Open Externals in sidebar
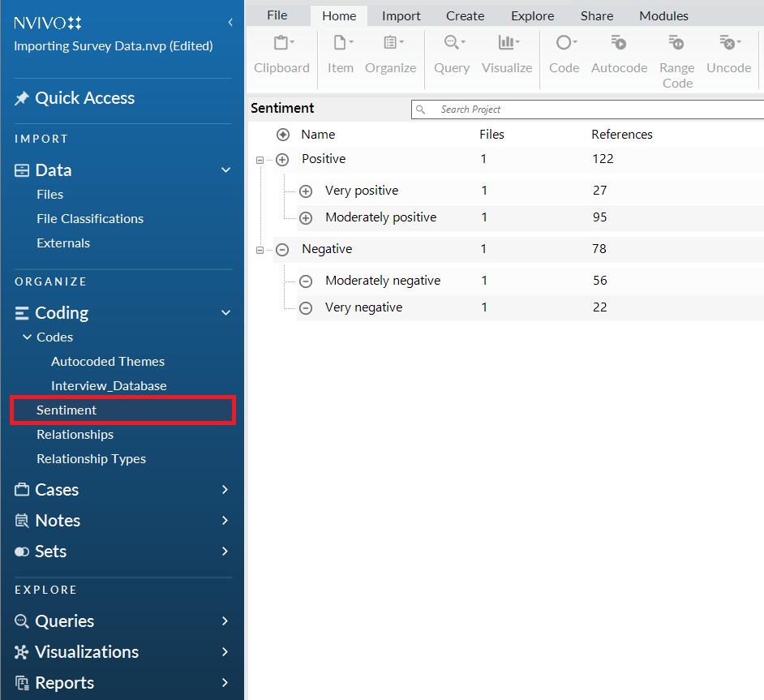The width and height of the screenshot is (764, 700). 63,243
